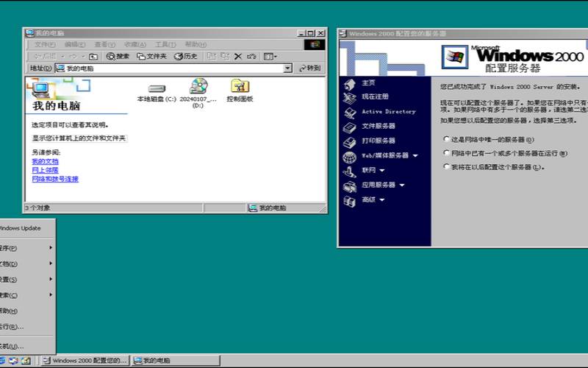Expand the Web/媒体服务器 arrow

(x=415, y=155)
